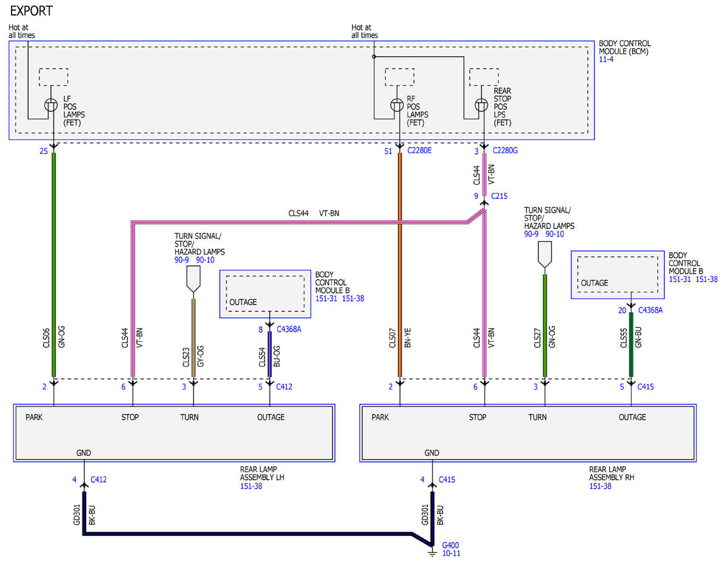The height and width of the screenshot is (562, 728).
Task: Open 151-38 under Rear Lamp Assembly LH
Action: point(251,486)
